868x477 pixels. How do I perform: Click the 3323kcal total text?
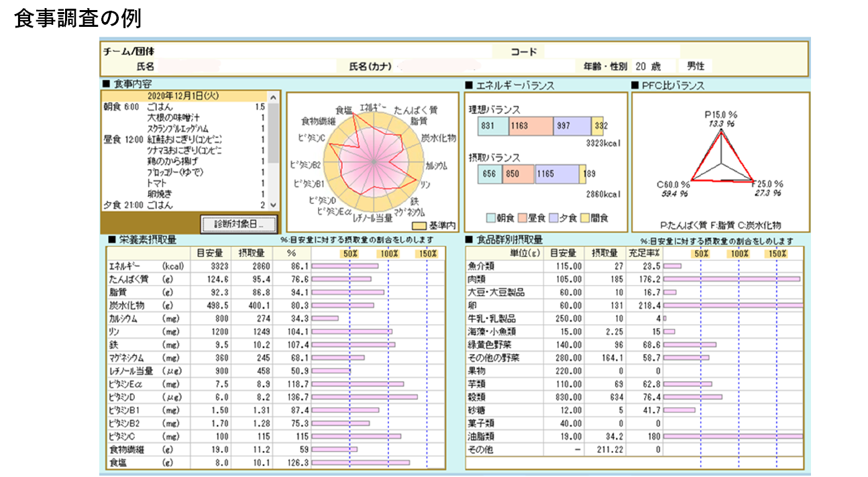604,143
